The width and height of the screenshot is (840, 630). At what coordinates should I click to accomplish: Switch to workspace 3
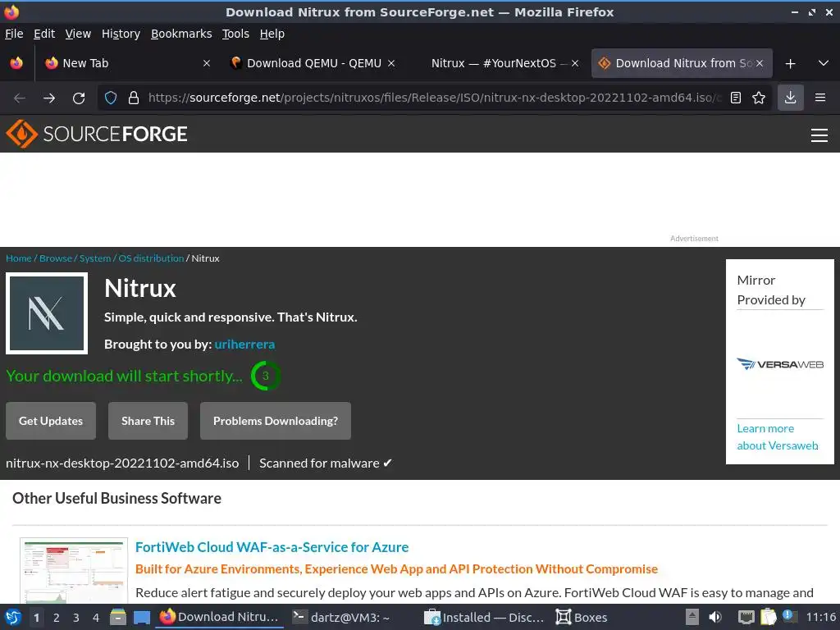pos(76,618)
